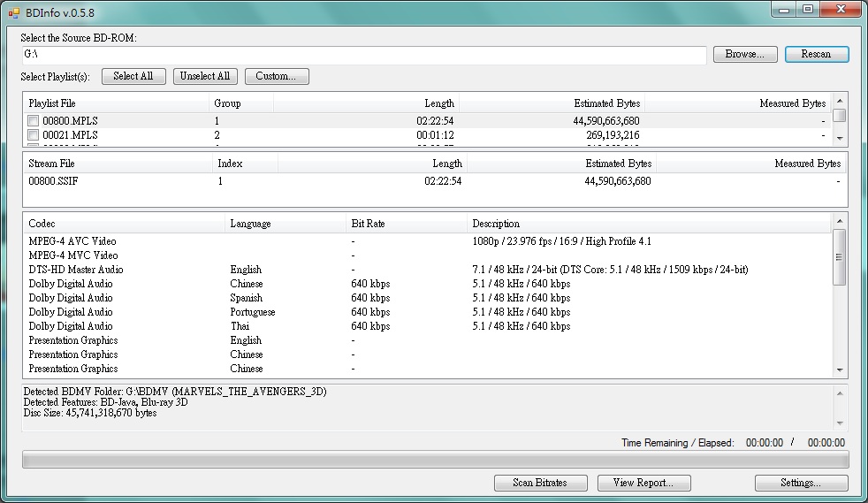This screenshot has height=503, width=868.
Task: Sort playlists by Playlist File column header
Action: tap(116, 103)
